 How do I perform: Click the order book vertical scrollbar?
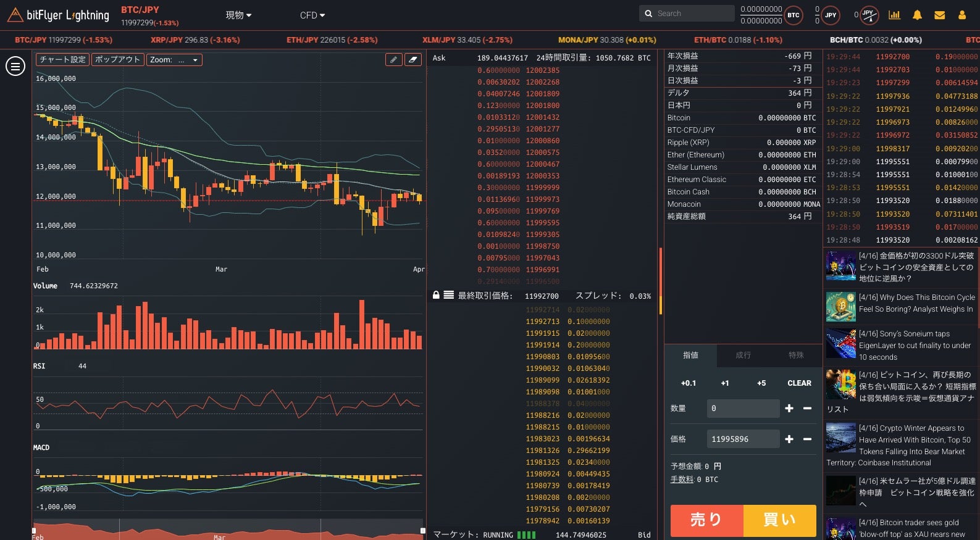point(661,281)
